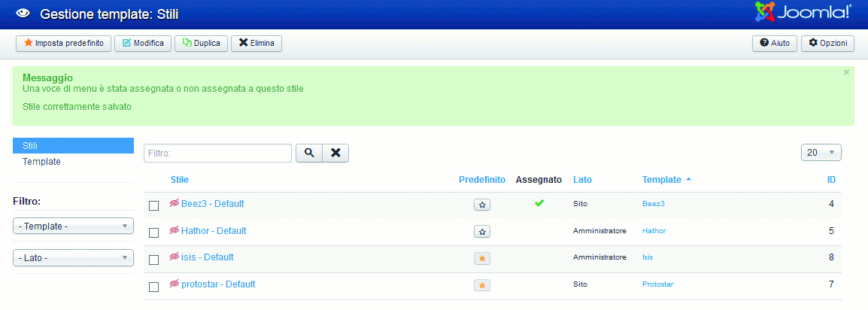The height and width of the screenshot is (310, 868).
Task: Open the isis - Default style link
Action: point(208,257)
